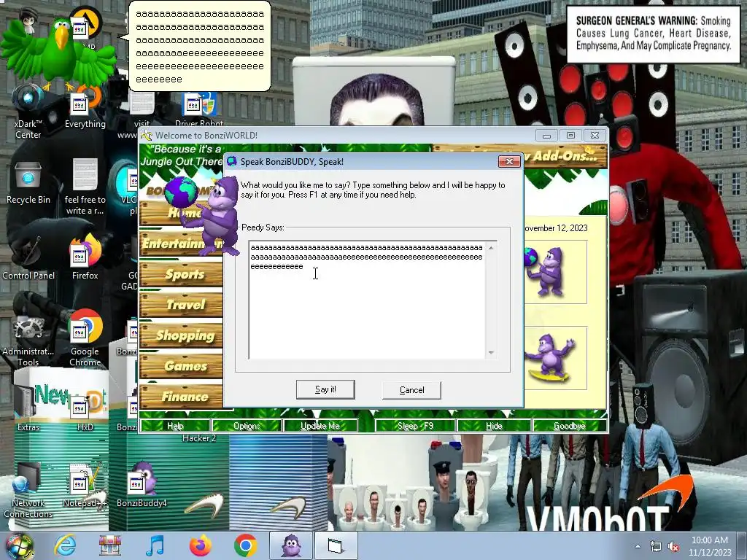Click the Windows Start orb

[18, 545]
